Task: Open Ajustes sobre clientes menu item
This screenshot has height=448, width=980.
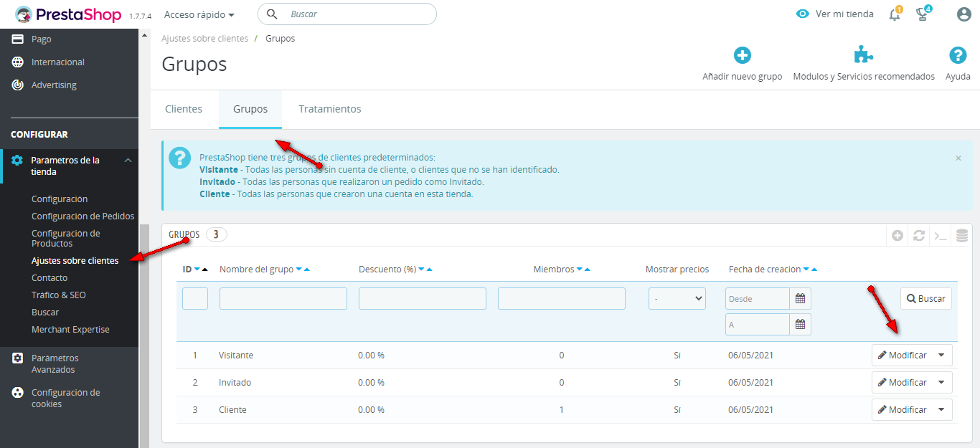Action: click(x=75, y=261)
